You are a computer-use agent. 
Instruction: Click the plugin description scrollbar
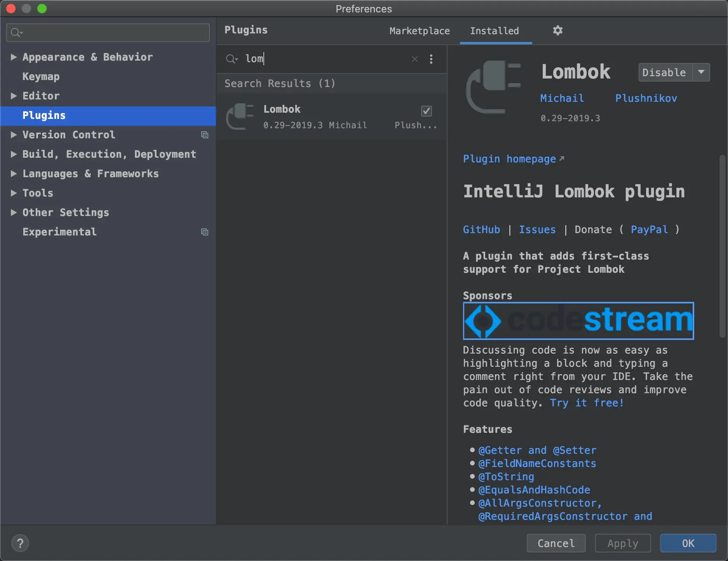click(x=722, y=247)
